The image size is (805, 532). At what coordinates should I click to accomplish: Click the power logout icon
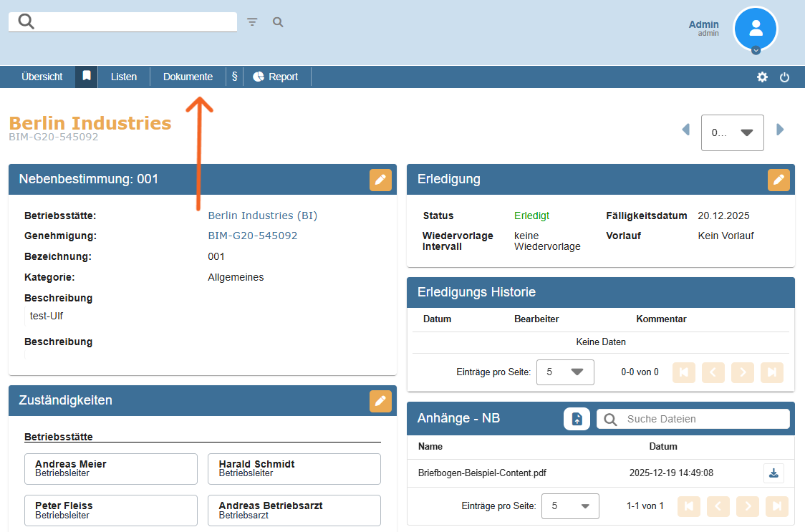click(784, 77)
